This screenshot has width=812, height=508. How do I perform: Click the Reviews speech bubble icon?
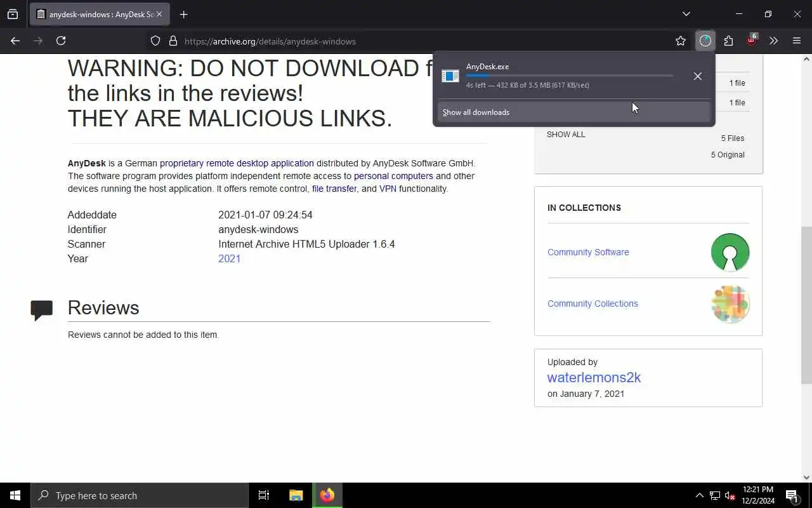click(42, 310)
